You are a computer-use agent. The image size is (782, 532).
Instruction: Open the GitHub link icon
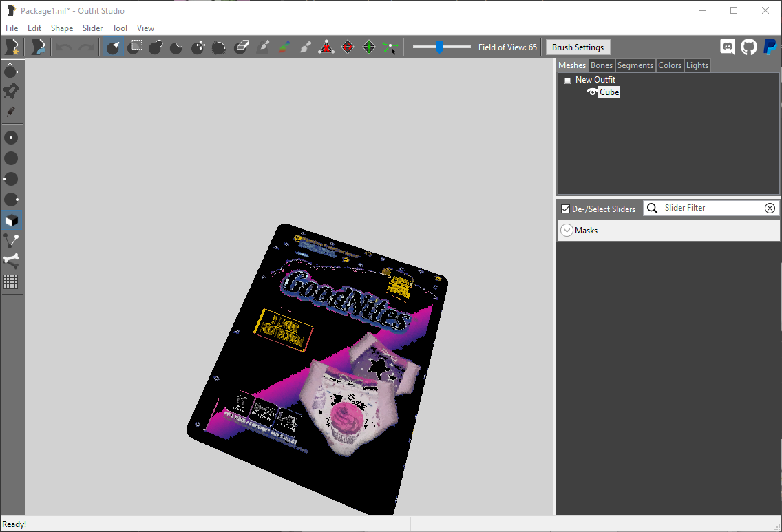(x=748, y=47)
